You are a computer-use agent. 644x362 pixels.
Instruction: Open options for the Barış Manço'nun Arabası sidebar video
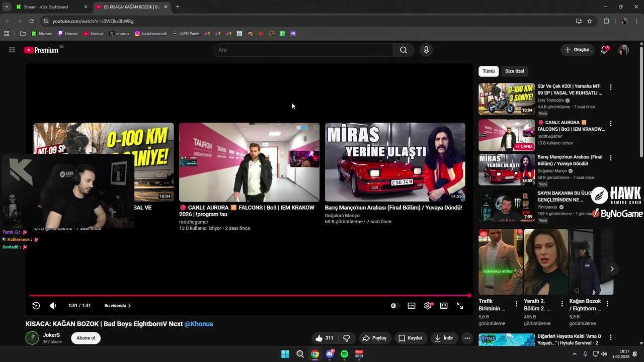click(611, 157)
